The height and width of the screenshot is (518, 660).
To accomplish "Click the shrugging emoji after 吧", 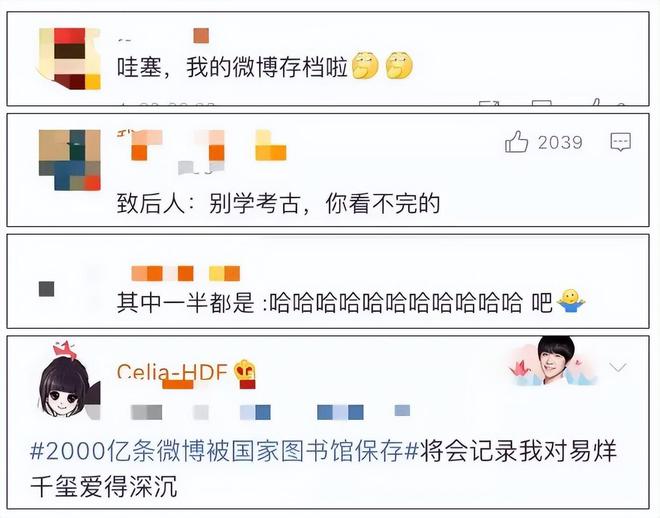I will pos(571,301).
